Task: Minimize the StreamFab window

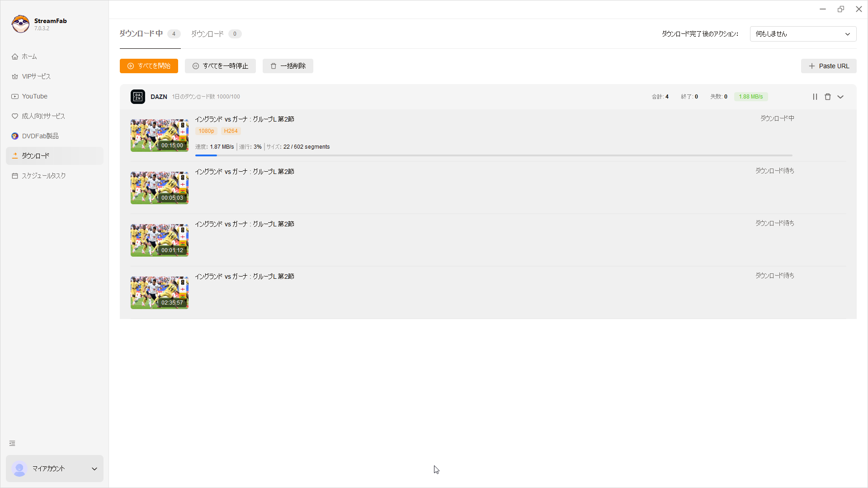Action: click(x=823, y=9)
